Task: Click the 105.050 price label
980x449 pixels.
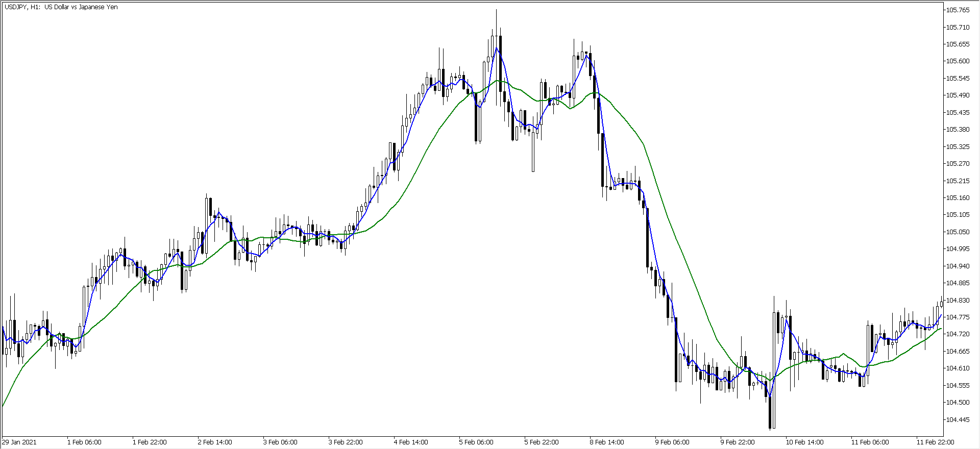Action: [958, 232]
